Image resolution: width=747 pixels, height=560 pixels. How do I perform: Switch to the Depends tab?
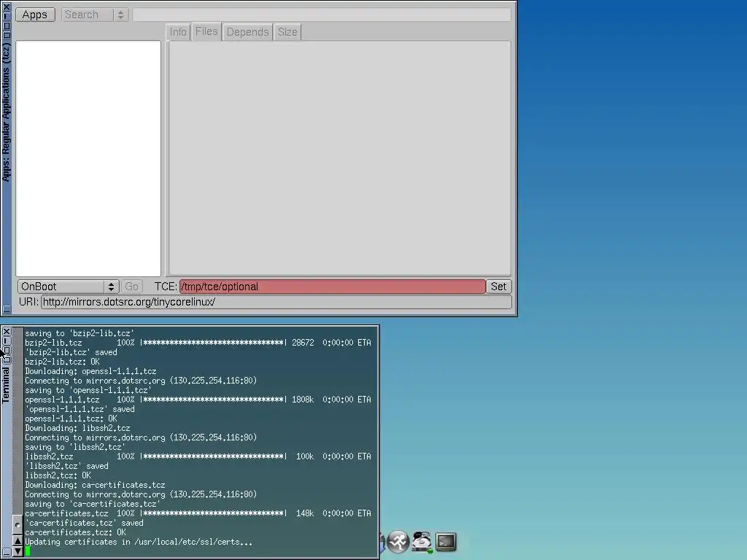pos(247,32)
